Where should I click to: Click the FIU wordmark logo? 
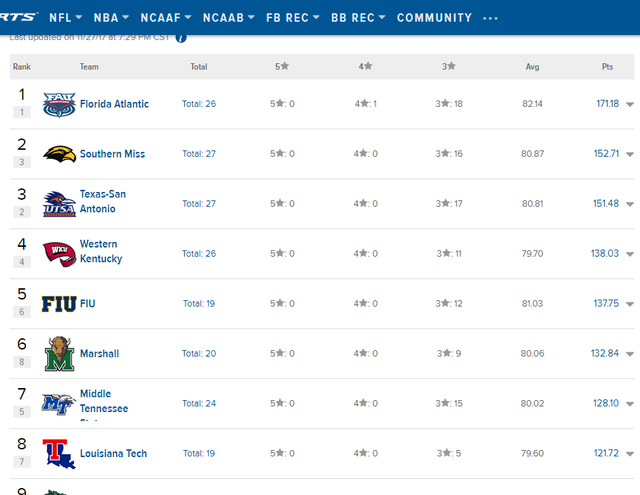[59, 304]
